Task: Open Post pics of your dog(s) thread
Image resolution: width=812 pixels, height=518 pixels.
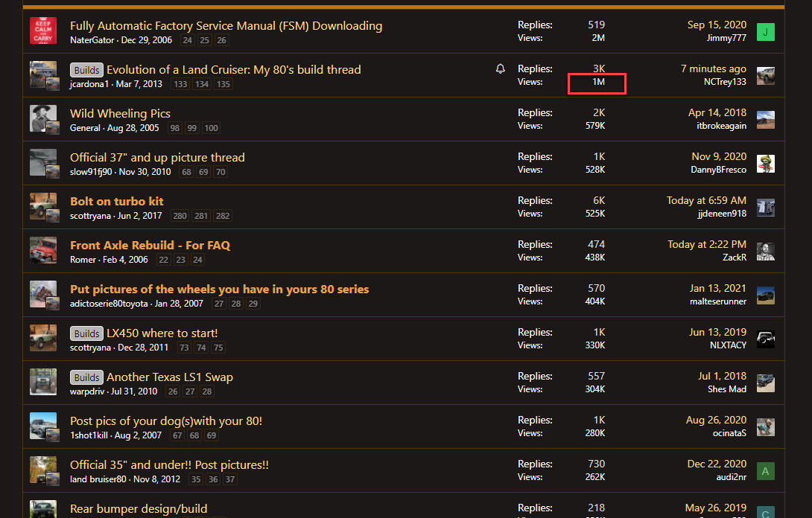Action: pyautogui.click(x=166, y=421)
